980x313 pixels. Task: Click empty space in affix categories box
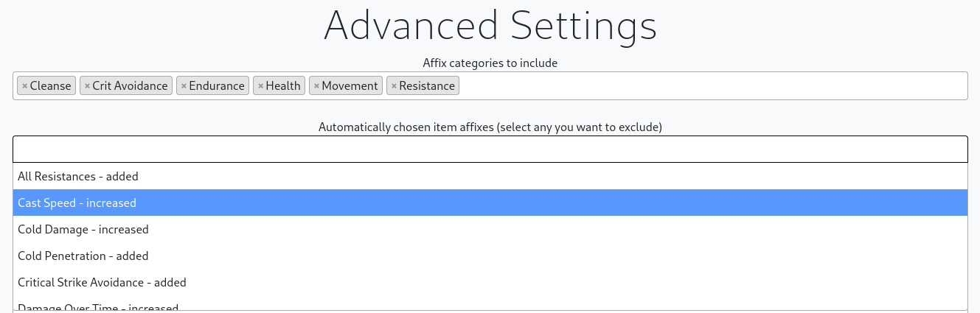point(708,86)
